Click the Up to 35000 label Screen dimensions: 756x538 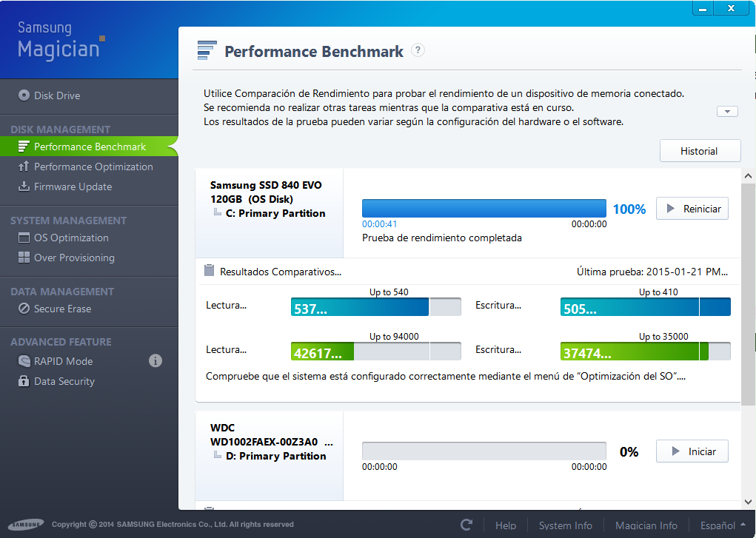pos(663,337)
